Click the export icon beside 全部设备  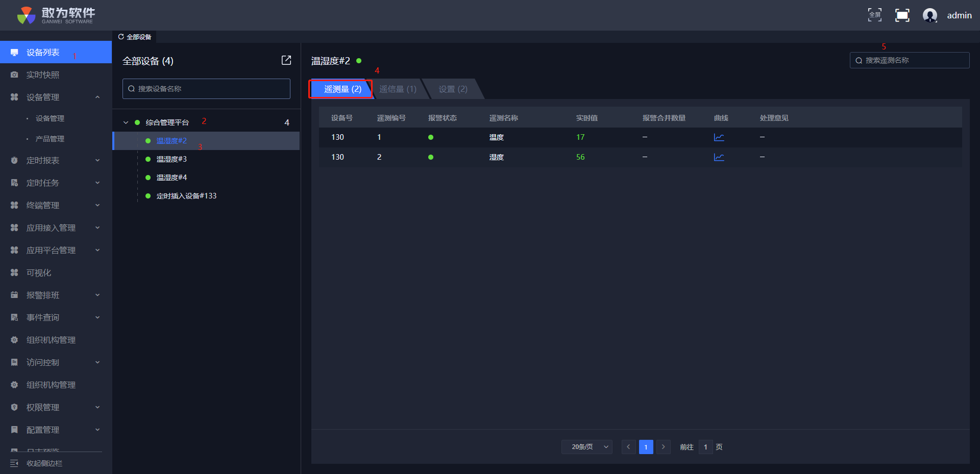(286, 61)
